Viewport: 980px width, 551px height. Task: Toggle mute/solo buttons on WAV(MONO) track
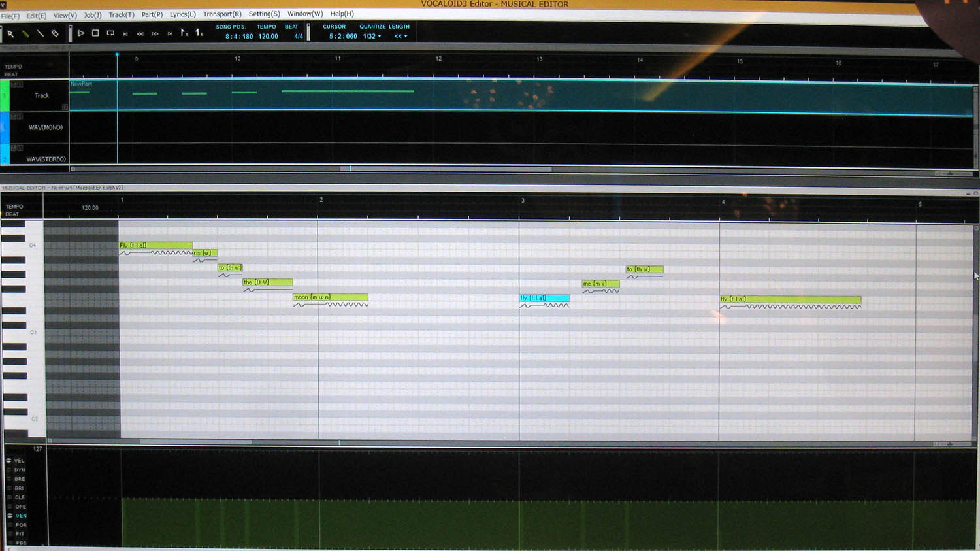coord(16,116)
